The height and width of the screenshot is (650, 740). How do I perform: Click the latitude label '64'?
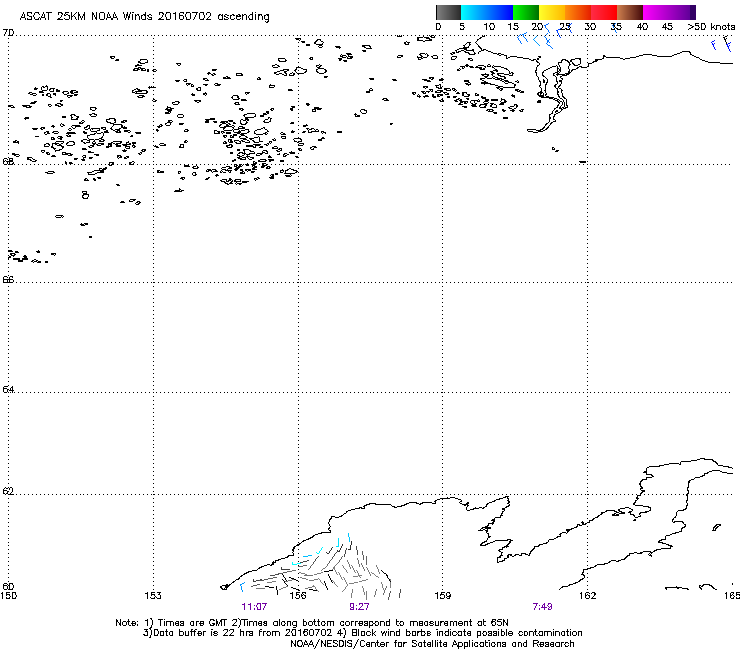8,389
